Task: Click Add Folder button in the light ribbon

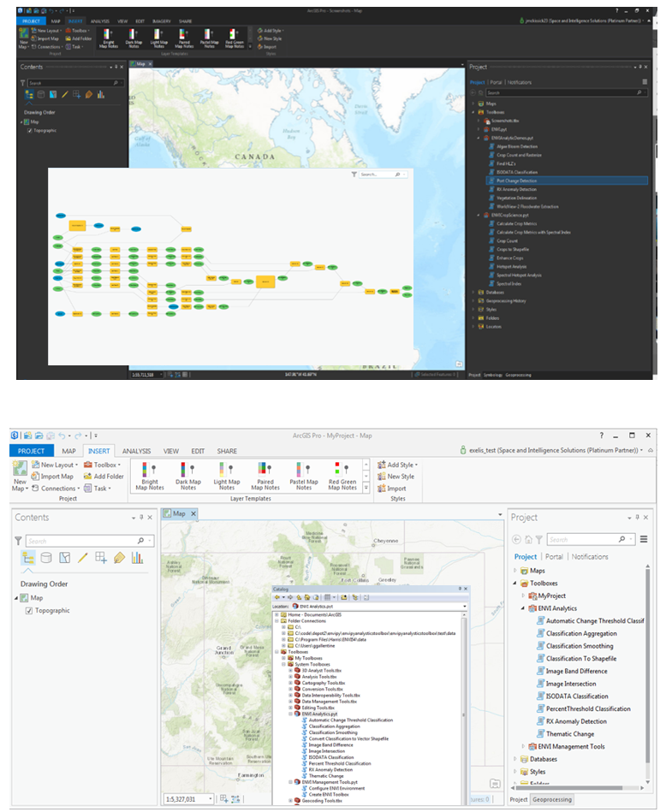Action: pyautogui.click(x=103, y=477)
